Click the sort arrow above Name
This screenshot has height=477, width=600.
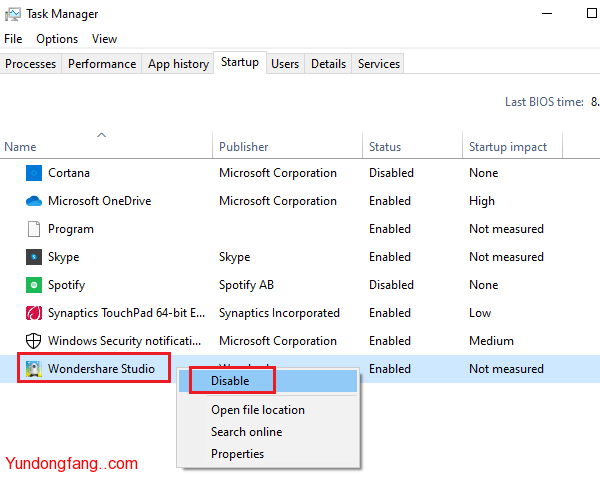click(101, 135)
